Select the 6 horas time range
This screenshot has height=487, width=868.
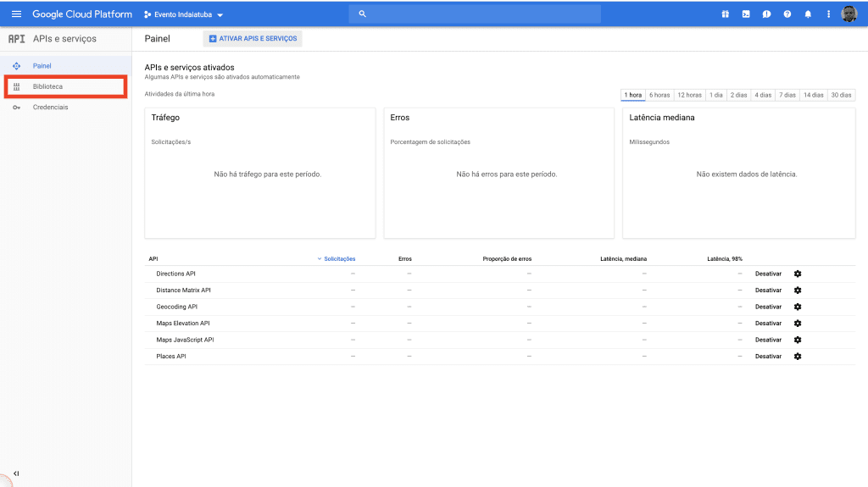click(x=659, y=95)
